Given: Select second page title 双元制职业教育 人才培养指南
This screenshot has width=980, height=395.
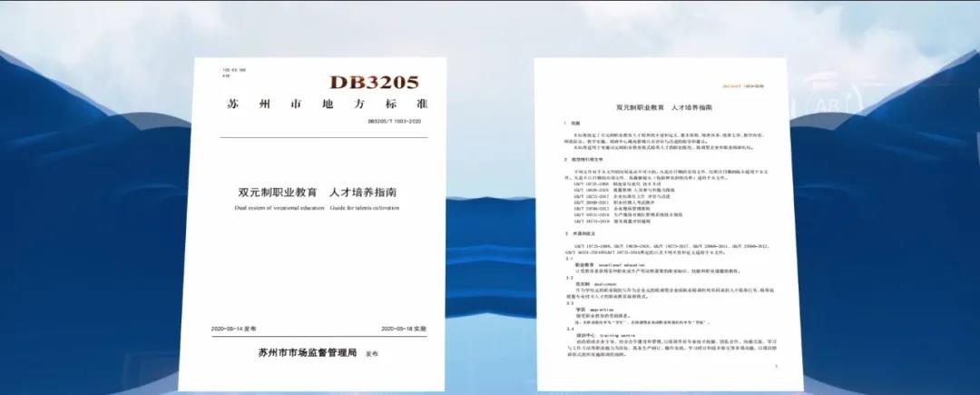Looking at the screenshot, I should 663,107.
